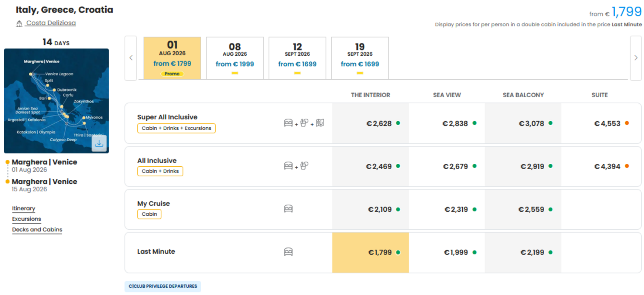Click the cabin bed icon in Last Minute row
Viewport: 644px width, 295px height.
click(x=288, y=252)
